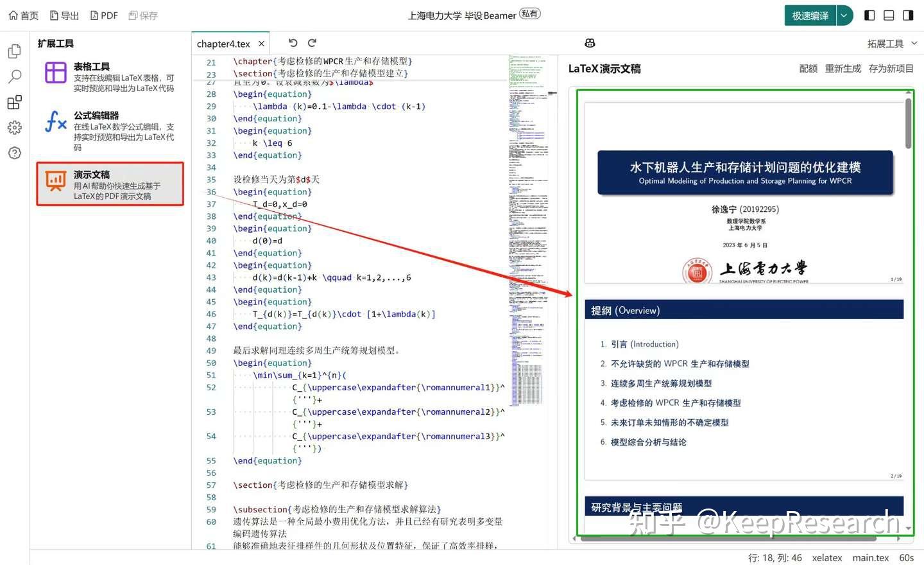Redo the edit with the redo arrow

click(312, 42)
